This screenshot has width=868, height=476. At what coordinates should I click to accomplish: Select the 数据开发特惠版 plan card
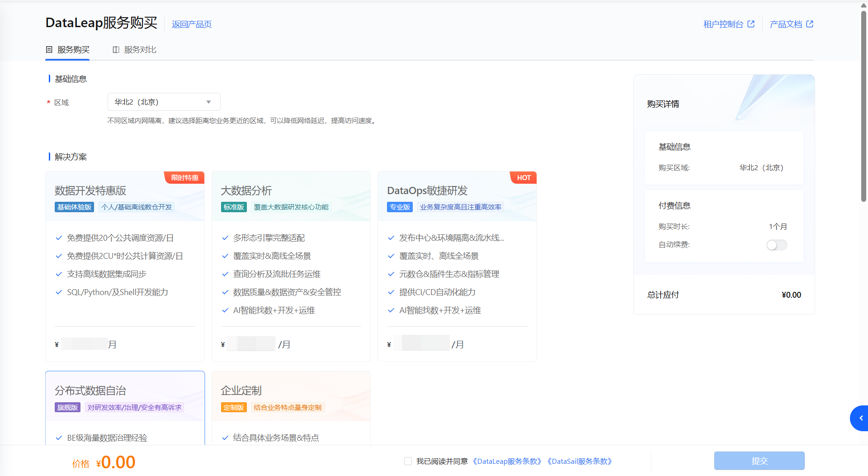click(125, 267)
